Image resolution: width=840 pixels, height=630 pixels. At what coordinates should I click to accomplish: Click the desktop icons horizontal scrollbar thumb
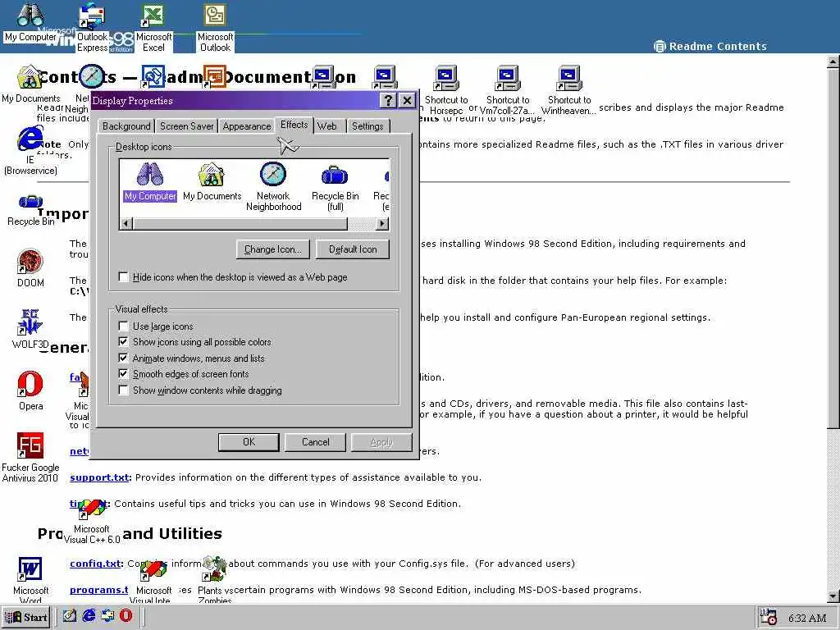240,223
